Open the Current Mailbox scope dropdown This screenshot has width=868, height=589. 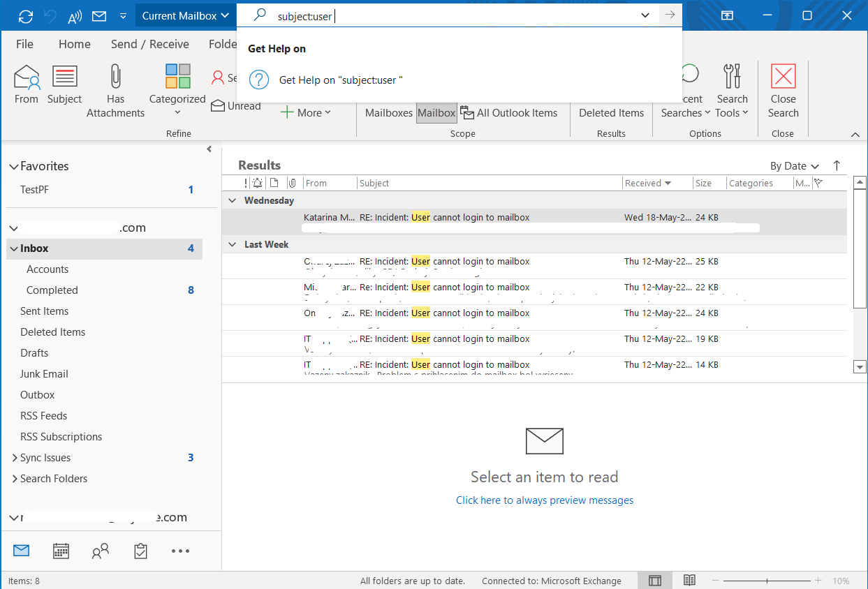[x=186, y=15]
